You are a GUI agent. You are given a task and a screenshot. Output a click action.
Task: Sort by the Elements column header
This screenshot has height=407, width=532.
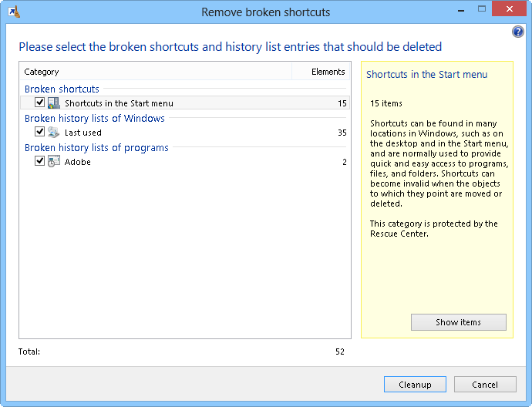click(322, 72)
